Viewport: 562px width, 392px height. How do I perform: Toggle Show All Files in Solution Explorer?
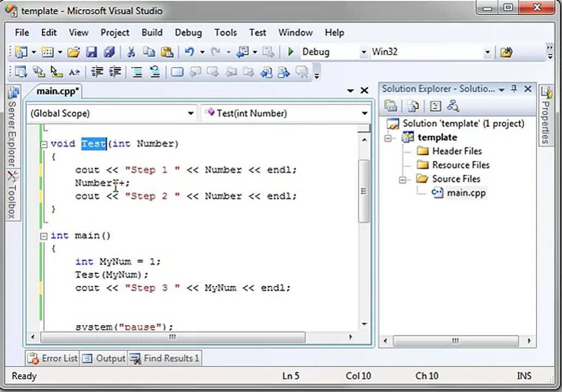413,106
